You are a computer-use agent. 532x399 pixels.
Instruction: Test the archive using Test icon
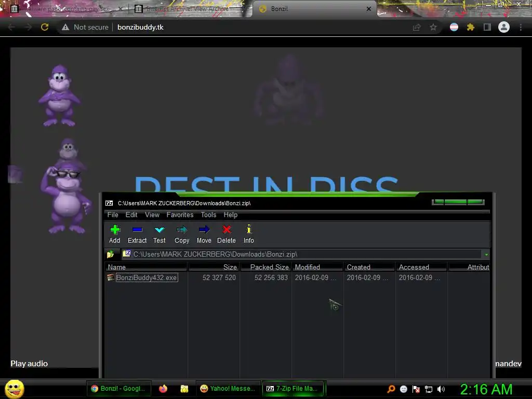159,234
